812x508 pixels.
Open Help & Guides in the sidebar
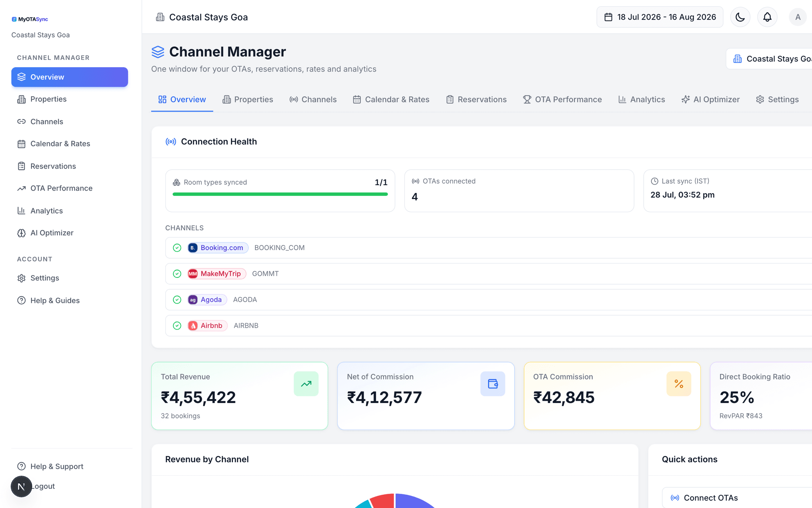pos(70,300)
